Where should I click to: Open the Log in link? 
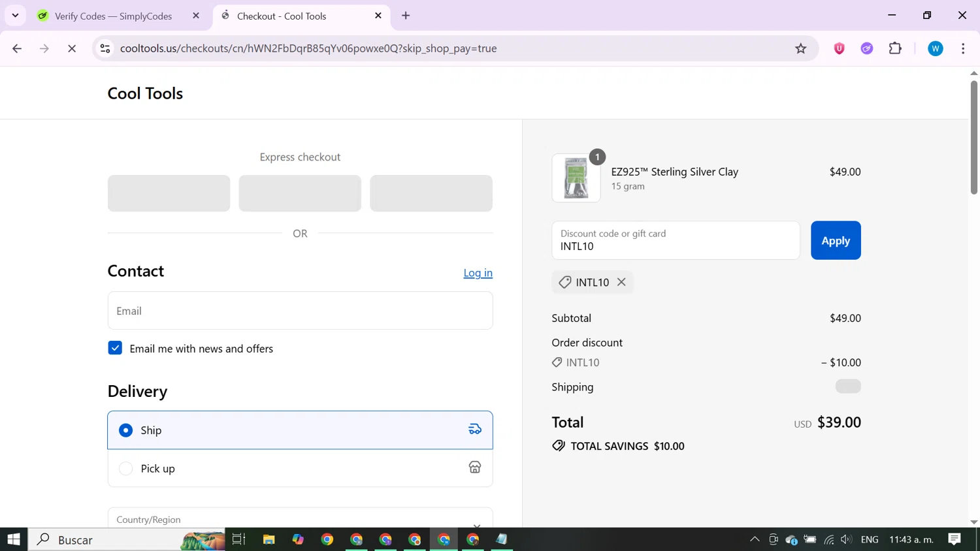point(478,273)
